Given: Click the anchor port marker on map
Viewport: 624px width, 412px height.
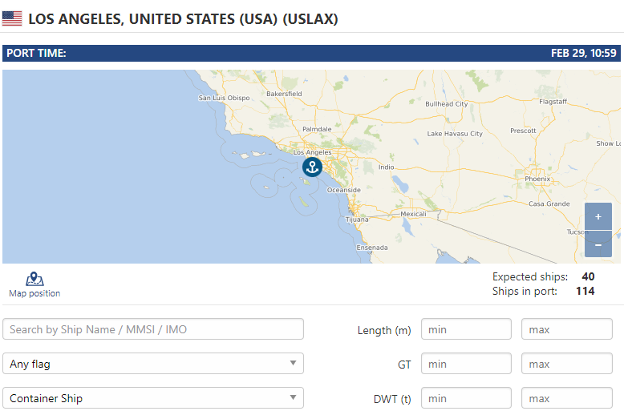Looking at the screenshot, I should [x=312, y=167].
